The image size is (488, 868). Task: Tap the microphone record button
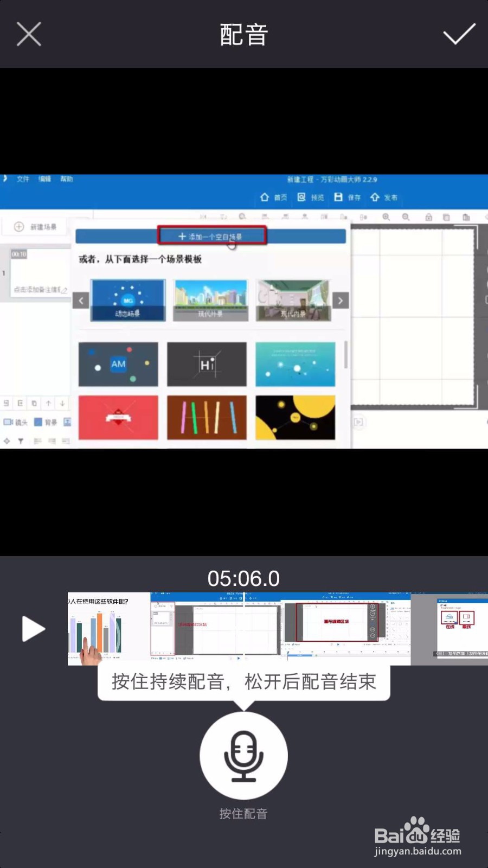(x=243, y=755)
